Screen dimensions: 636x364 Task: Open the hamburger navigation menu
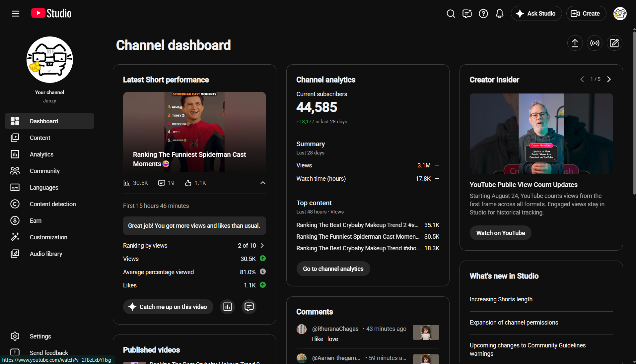click(16, 14)
